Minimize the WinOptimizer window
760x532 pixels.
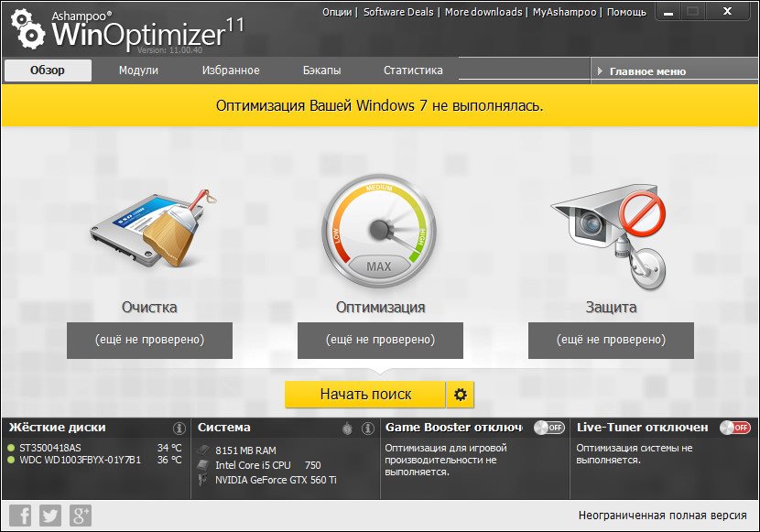pos(668,12)
